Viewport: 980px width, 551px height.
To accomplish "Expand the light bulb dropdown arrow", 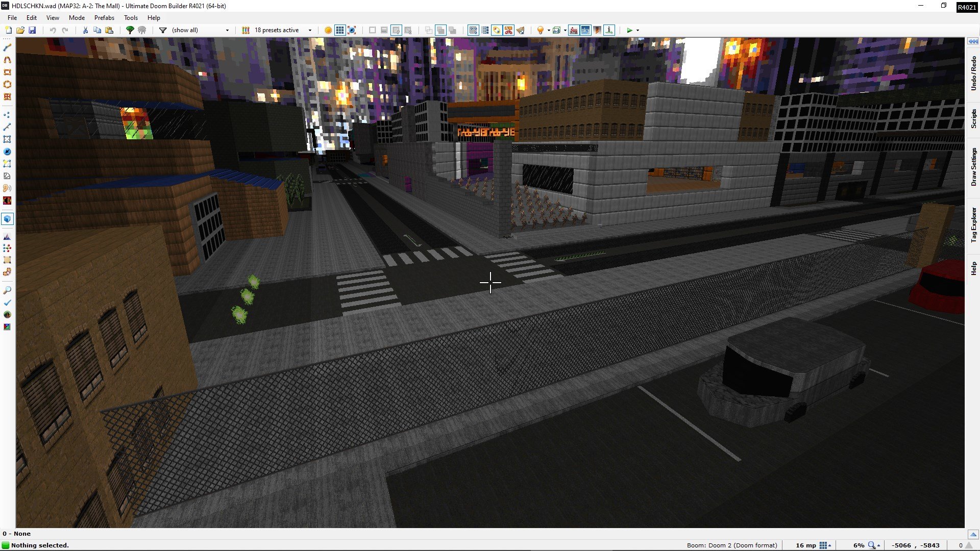I will (x=549, y=30).
